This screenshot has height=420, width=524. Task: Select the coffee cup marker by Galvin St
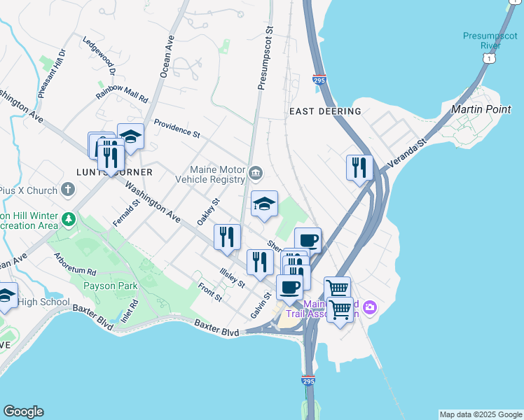(x=290, y=288)
